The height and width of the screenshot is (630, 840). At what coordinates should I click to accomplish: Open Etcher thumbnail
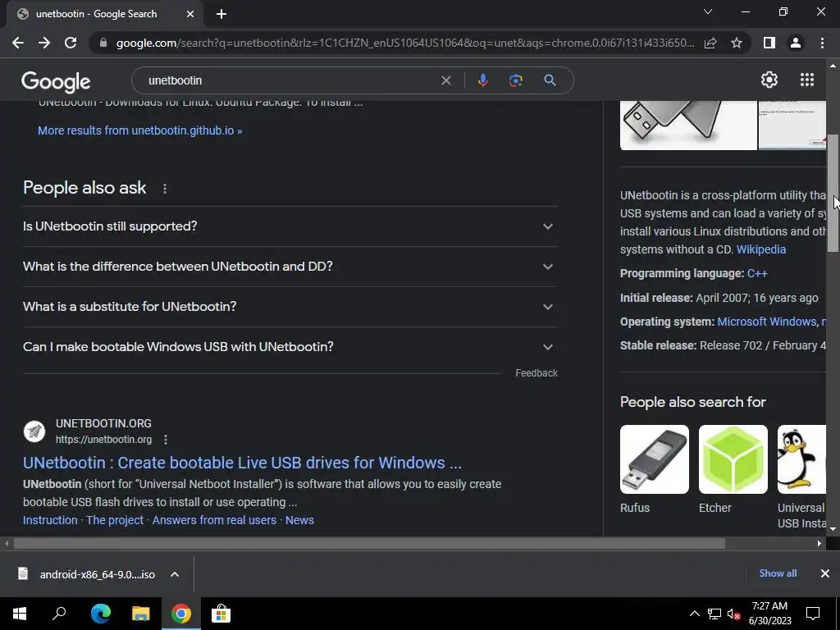pos(733,459)
